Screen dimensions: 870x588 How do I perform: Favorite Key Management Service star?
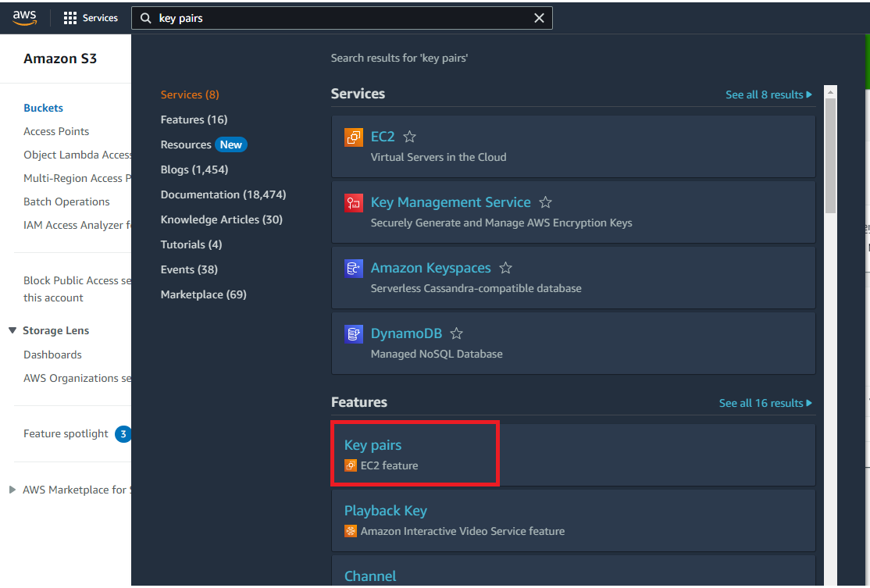click(545, 202)
